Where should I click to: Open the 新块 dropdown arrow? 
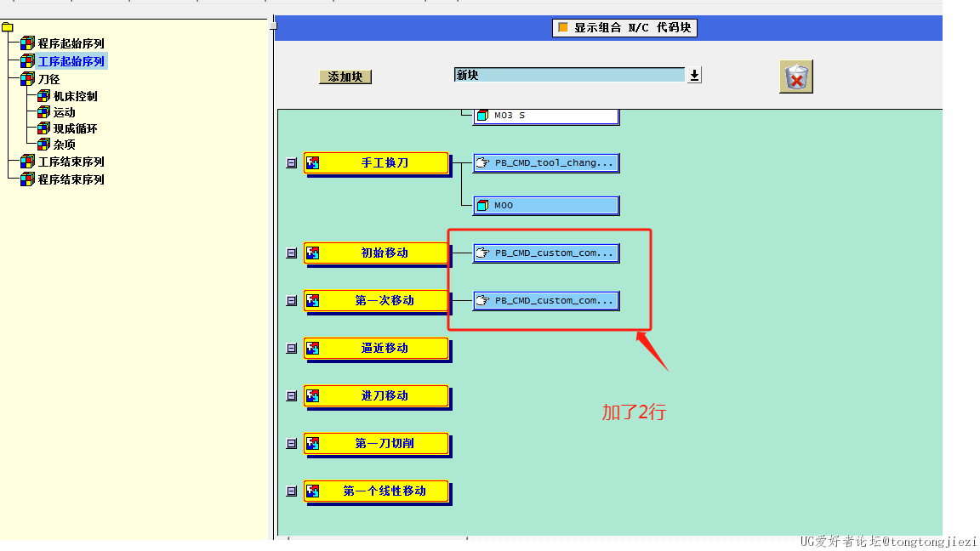coord(694,75)
